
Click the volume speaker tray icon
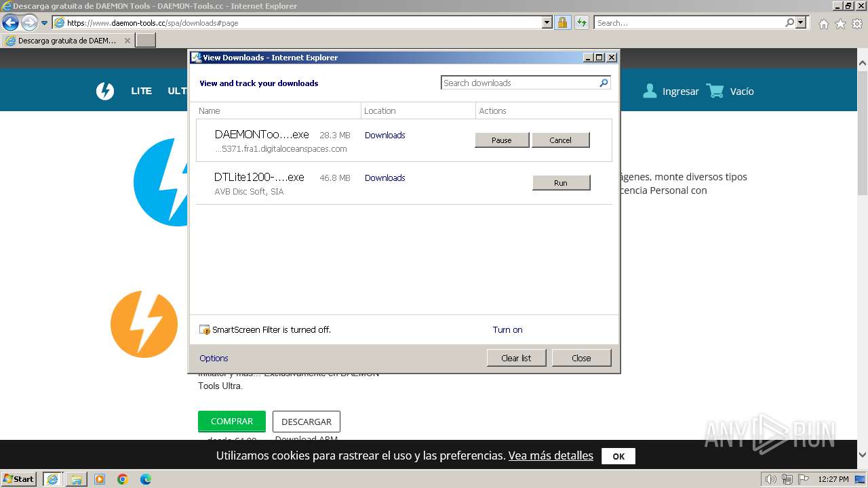pos(771,479)
